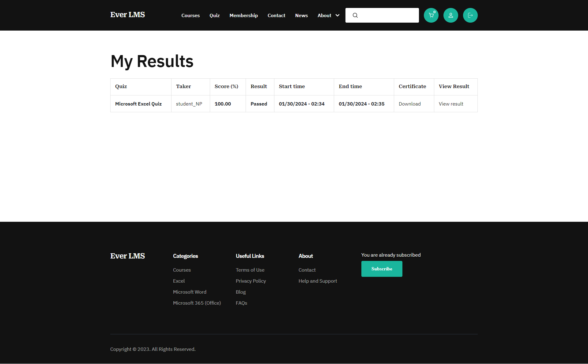This screenshot has width=588, height=364.
Task: Open the News menu item
Action: pos(301,15)
